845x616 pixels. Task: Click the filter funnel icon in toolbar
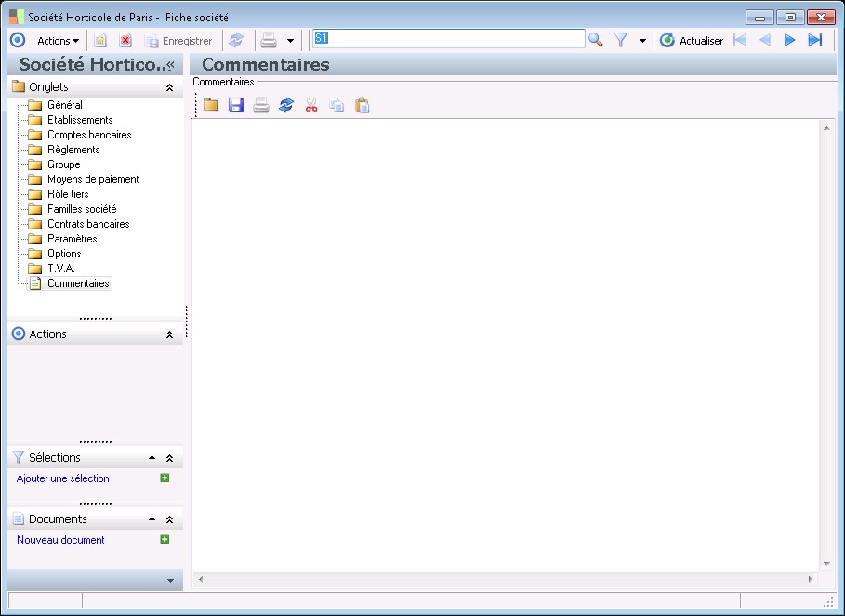pyautogui.click(x=621, y=40)
